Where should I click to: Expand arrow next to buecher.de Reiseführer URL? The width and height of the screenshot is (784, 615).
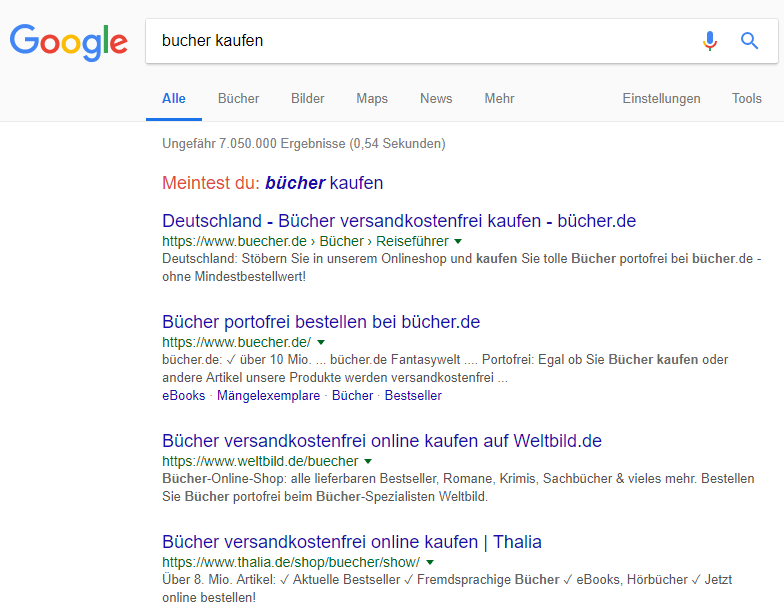(x=458, y=242)
